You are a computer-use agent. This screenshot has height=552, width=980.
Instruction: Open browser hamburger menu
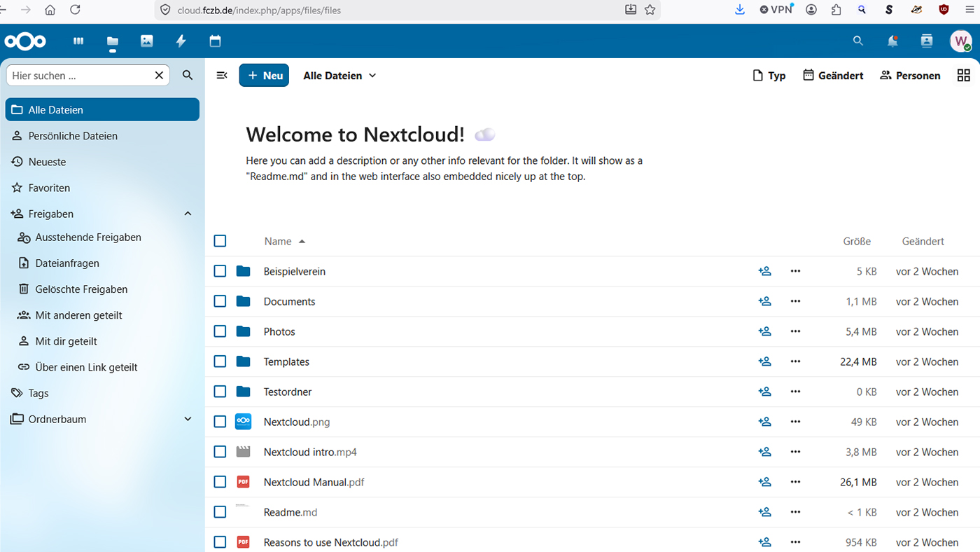[x=969, y=10]
